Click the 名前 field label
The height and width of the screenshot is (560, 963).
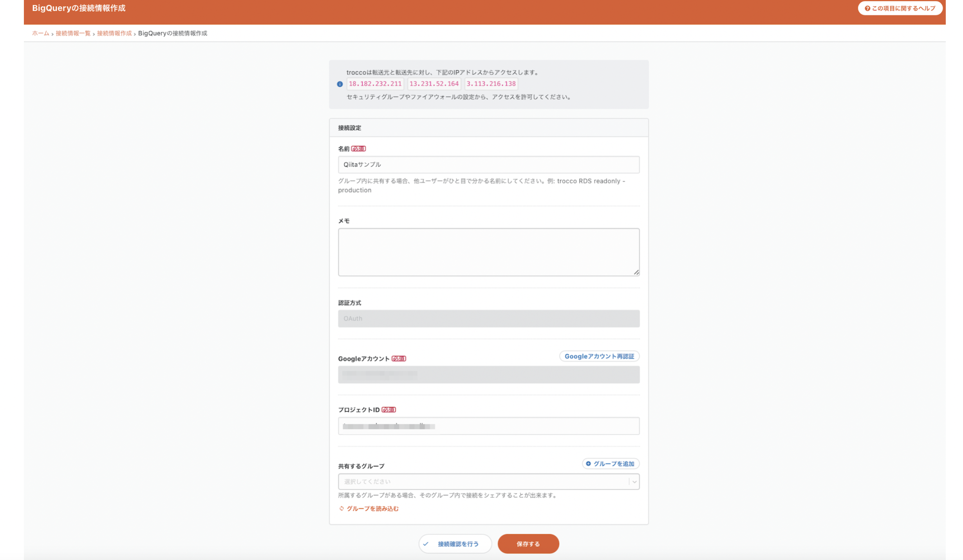click(343, 149)
